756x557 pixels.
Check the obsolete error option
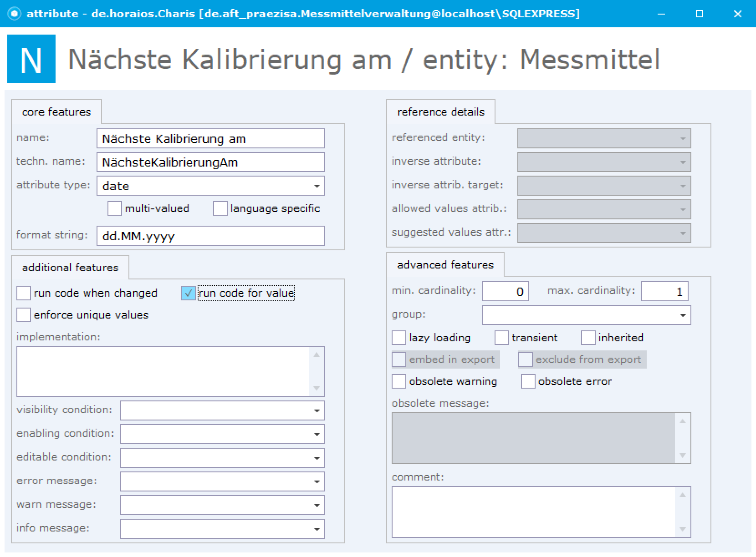[x=528, y=381]
